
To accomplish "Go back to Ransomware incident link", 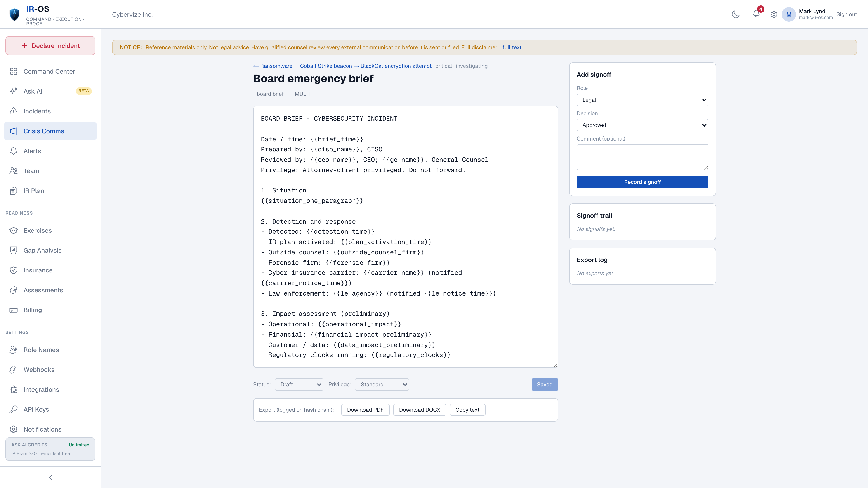I will coord(342,66).
